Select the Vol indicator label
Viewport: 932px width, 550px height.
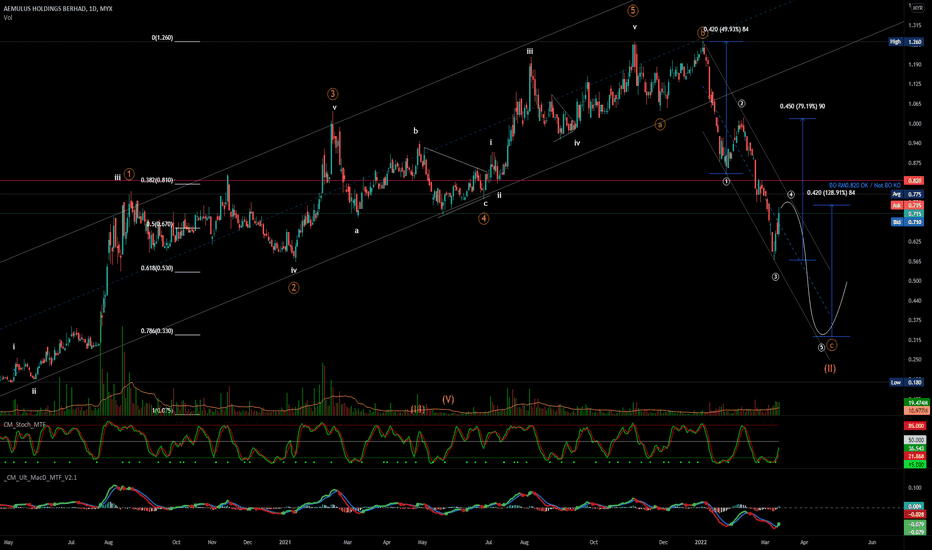click(x=7, y=18)
